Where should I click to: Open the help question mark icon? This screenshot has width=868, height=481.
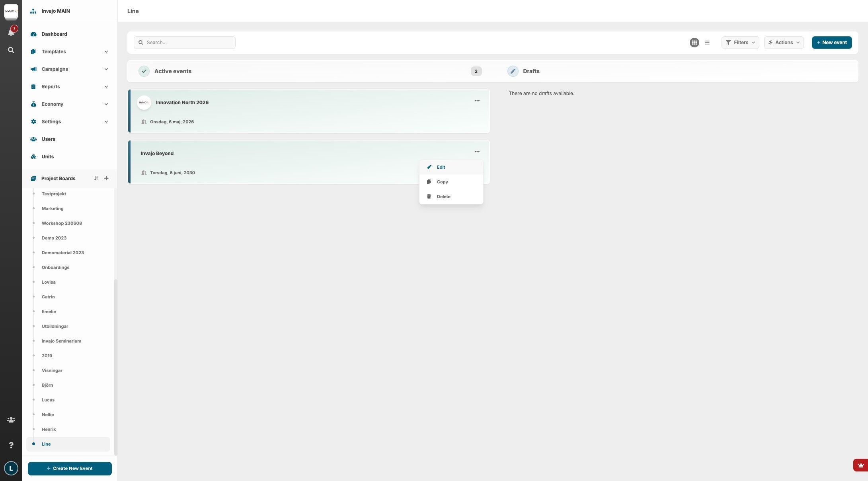pos(11,445)
